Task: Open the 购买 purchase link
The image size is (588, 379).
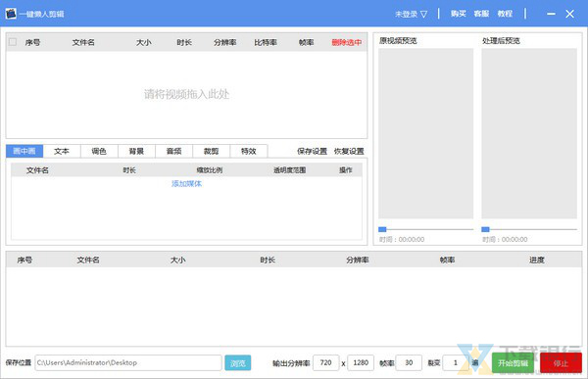Action: coord(459,14)
